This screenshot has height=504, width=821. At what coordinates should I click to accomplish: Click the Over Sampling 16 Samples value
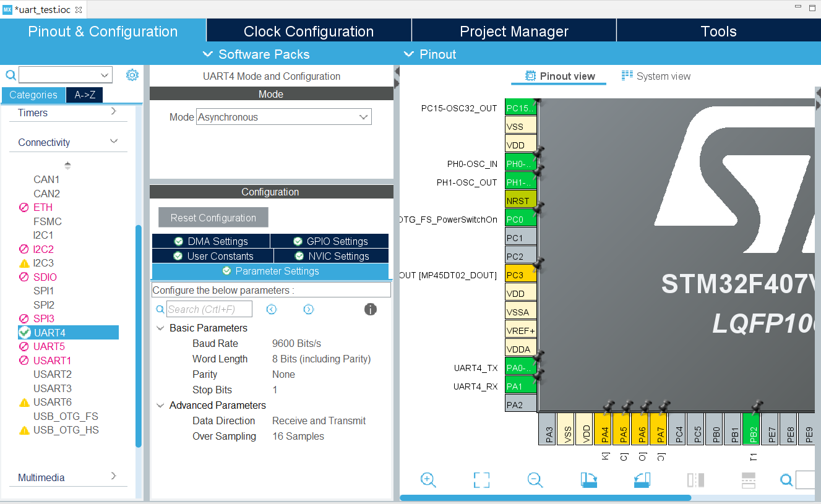pos(298,437)
